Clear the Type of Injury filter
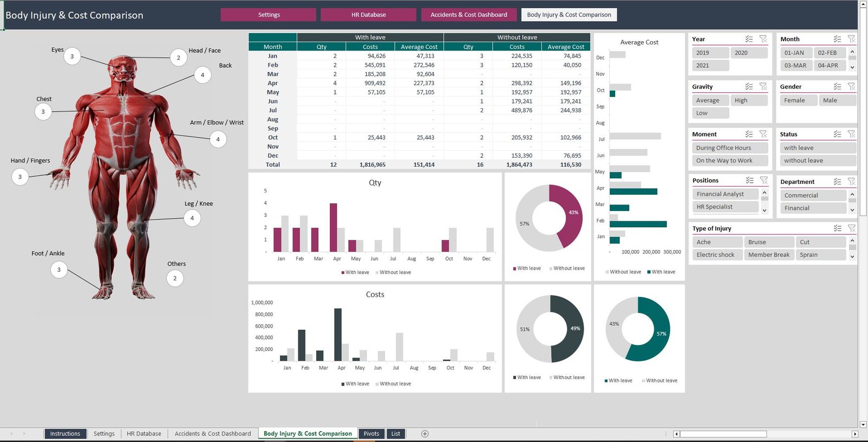Image resolution: width=868 pixels, height=442 pixels. (852, 228)
